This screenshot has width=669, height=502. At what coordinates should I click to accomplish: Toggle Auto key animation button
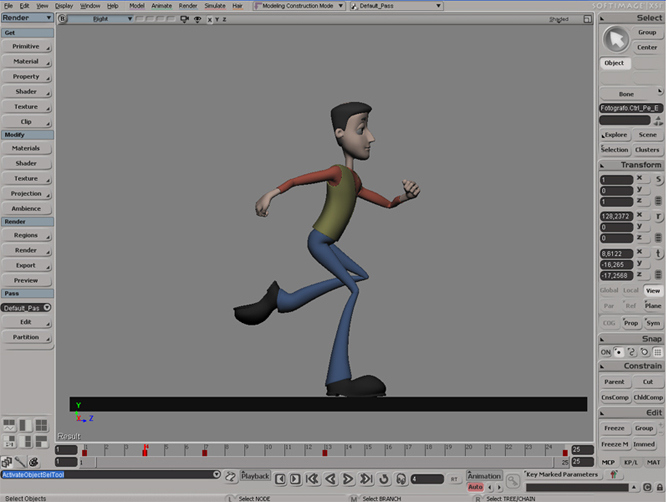[476, 487]
